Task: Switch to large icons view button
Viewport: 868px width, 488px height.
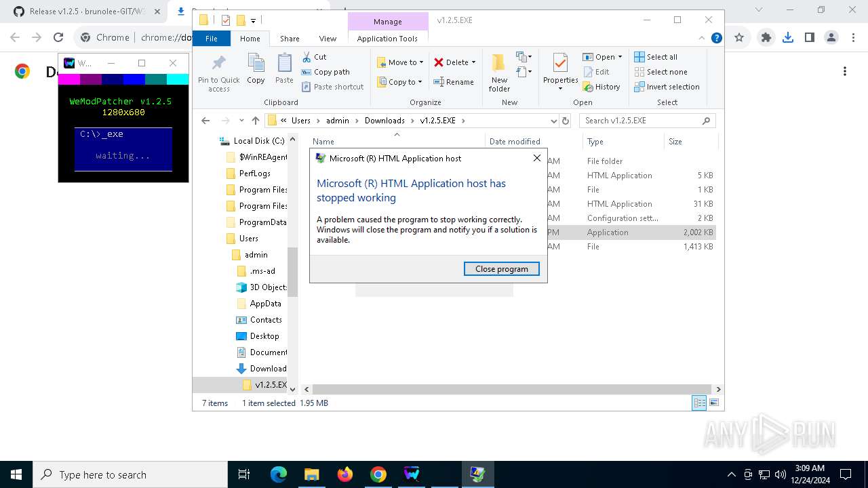Action: pyautogui.click(x=713, y=403)
